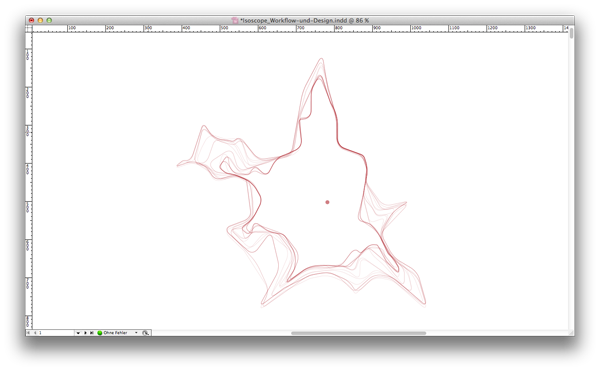Click the status bar icon right of preflight
Screen dimensions: 600x371
(146, 333)
